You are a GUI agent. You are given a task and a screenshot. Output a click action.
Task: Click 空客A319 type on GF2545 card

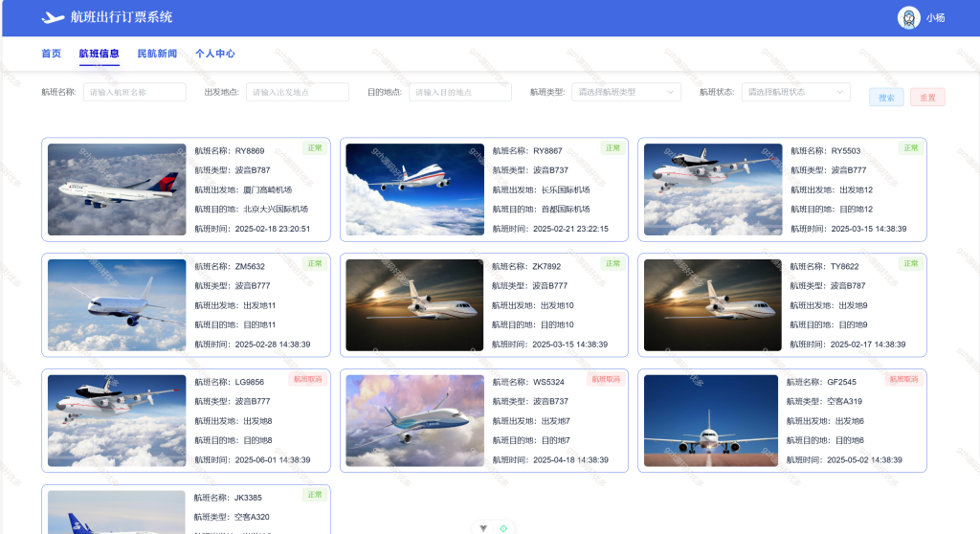click(x=844, y=401)
